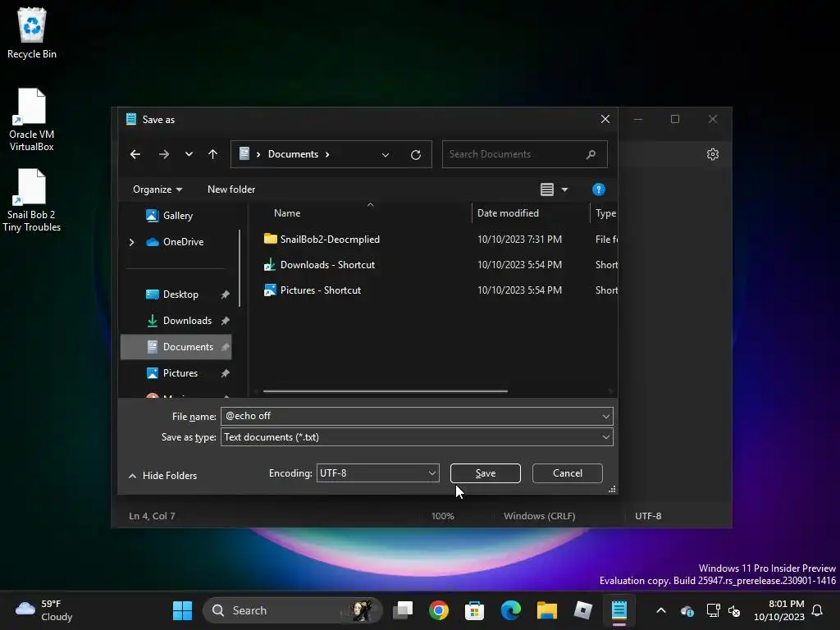This screenshot has width=840, height=630.
Task: Select Oracle VM VirtualBox desktop shortcut
Action: click(32, 120)
